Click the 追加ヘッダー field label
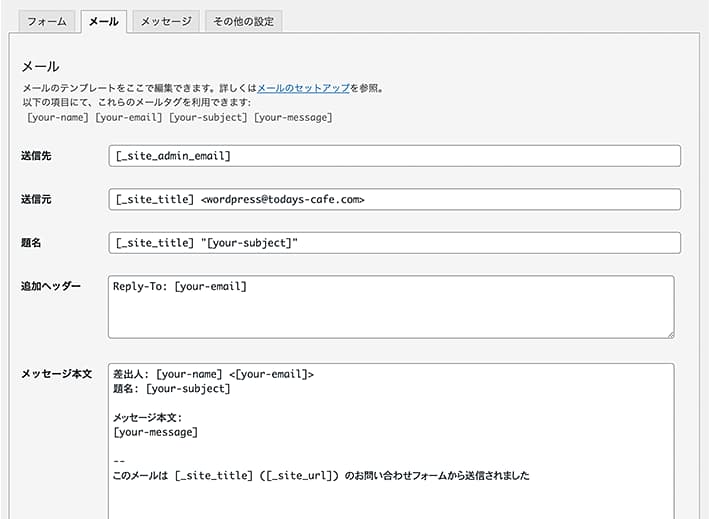This screenshot has width=710, height=519. (51, 286)
